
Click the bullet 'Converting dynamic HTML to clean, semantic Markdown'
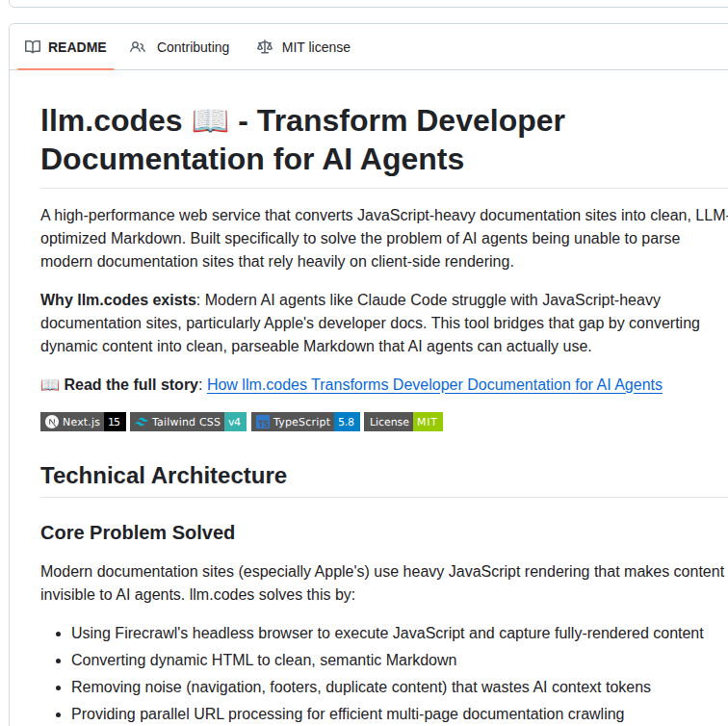click(x=264, y=661)
